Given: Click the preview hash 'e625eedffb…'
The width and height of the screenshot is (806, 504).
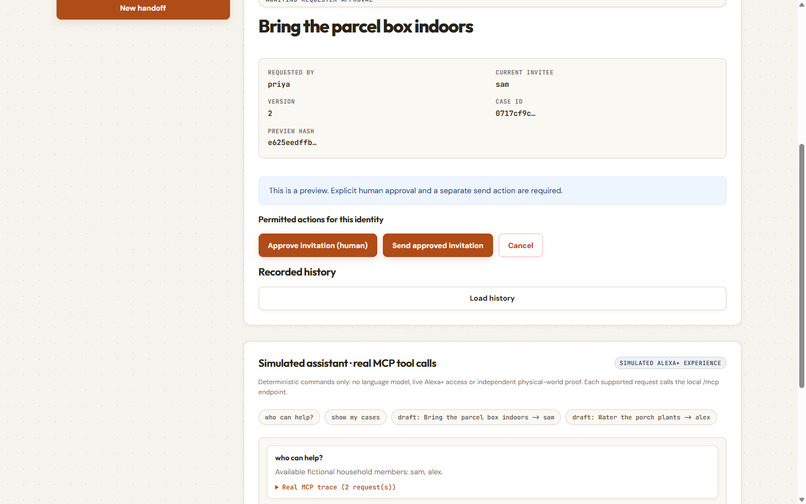Looking at the screenshot, I should click(292, 142).
